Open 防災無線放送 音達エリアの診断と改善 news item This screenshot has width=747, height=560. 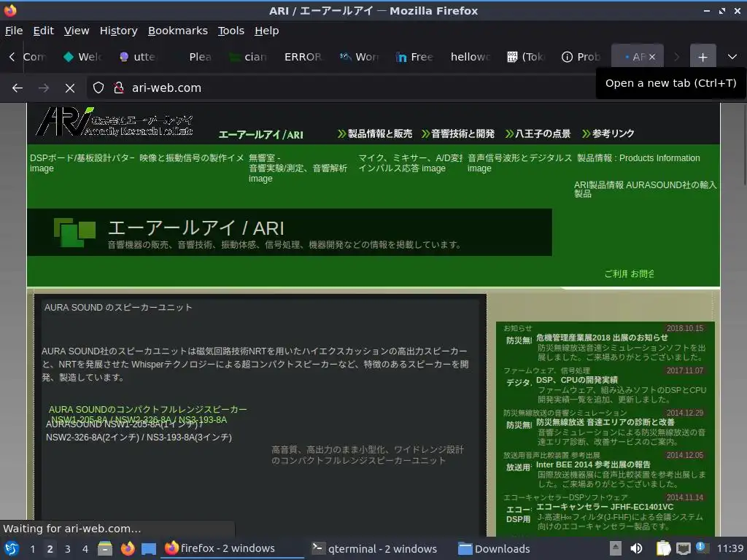[x=605, y=422]
